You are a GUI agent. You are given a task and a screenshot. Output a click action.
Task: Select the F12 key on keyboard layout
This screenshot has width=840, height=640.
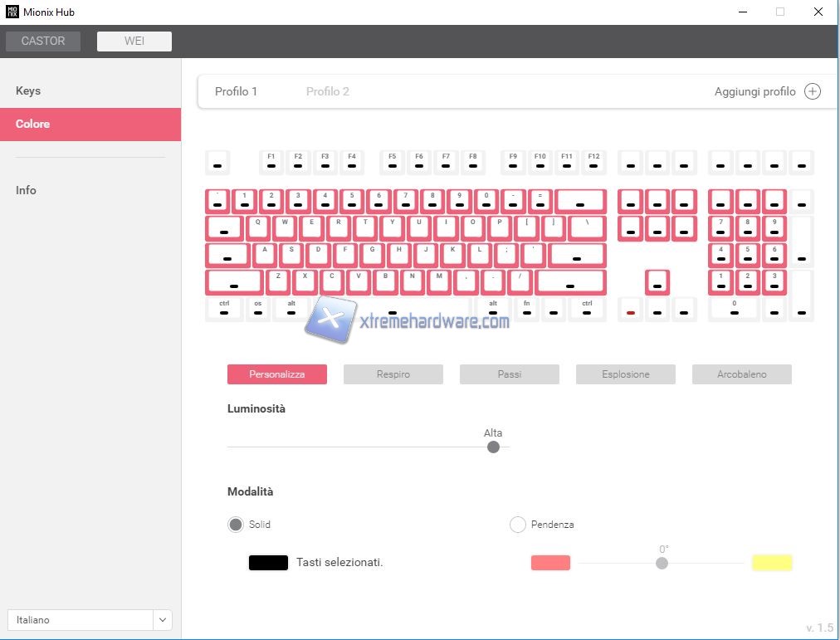pos(593,162)
